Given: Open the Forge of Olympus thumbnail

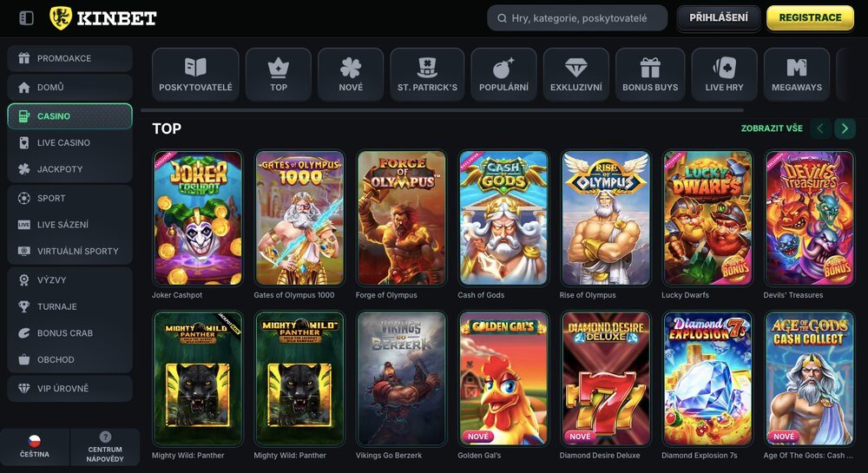Looking at the screenshot, I should [401, 218].
